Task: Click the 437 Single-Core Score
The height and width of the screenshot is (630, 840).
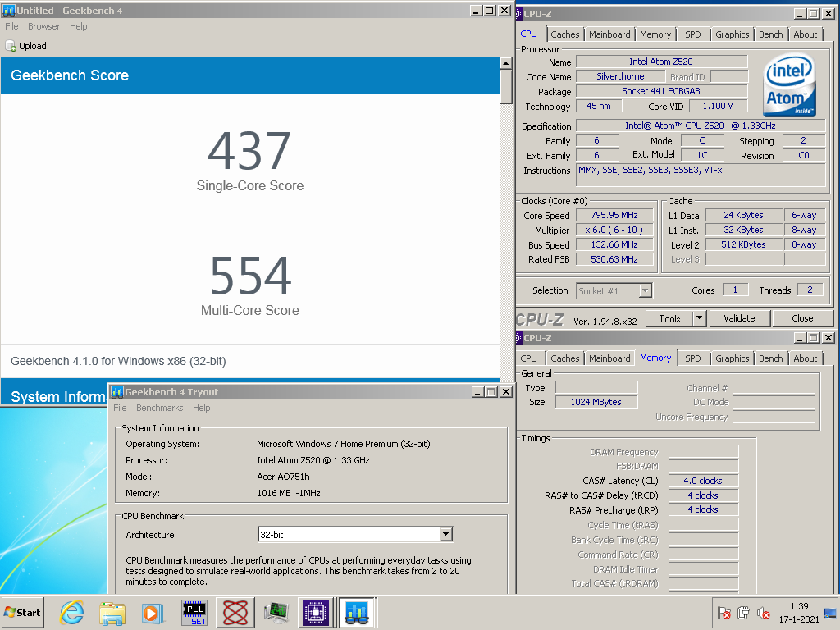Action: (249, 151)
